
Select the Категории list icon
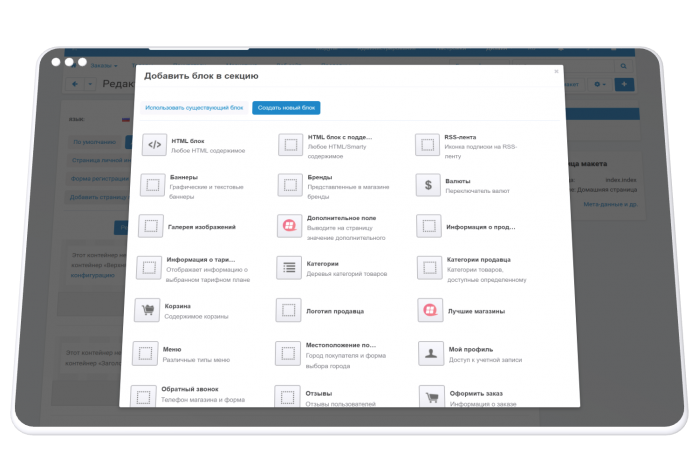point(289,268)
